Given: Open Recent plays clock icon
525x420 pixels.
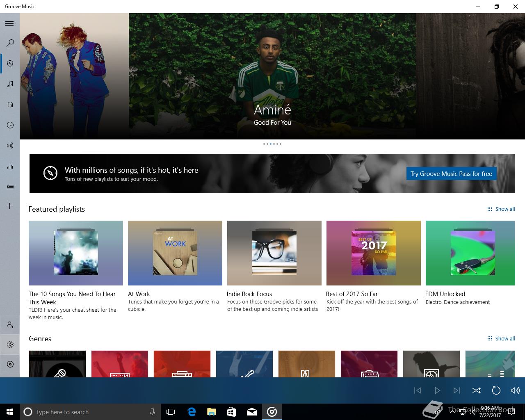Looking at the screenshot, I should coord(10,125).
